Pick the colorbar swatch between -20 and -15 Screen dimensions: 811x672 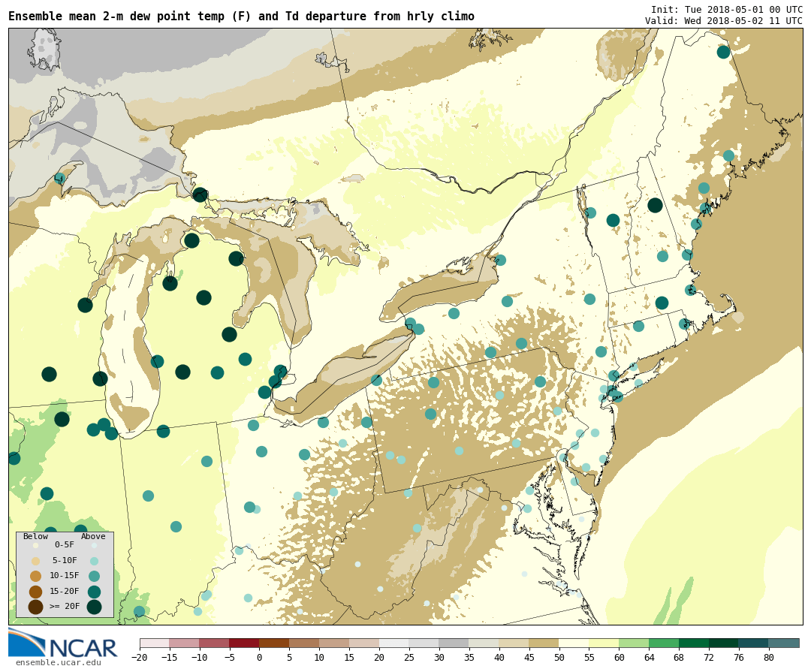point(154,643)
